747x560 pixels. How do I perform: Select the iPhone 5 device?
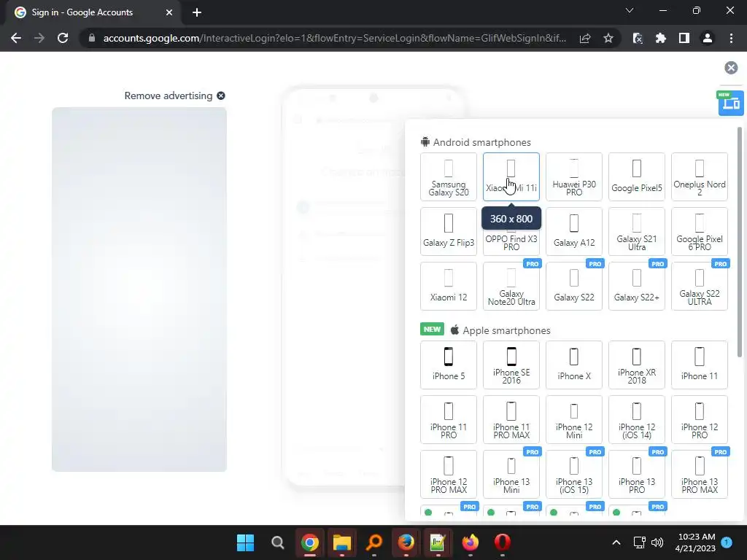(449, 365)
